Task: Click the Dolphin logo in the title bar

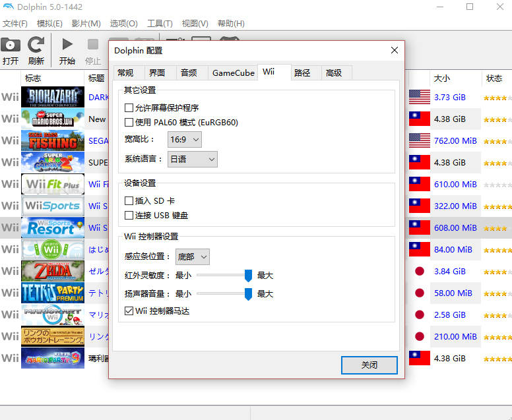Action: (8, 7)
